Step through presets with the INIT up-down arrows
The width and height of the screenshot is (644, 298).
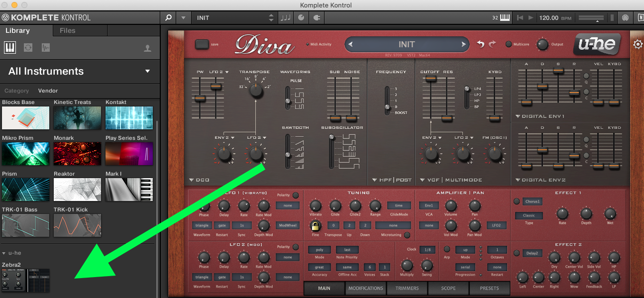pyautogui.click(x=271, y=17)
